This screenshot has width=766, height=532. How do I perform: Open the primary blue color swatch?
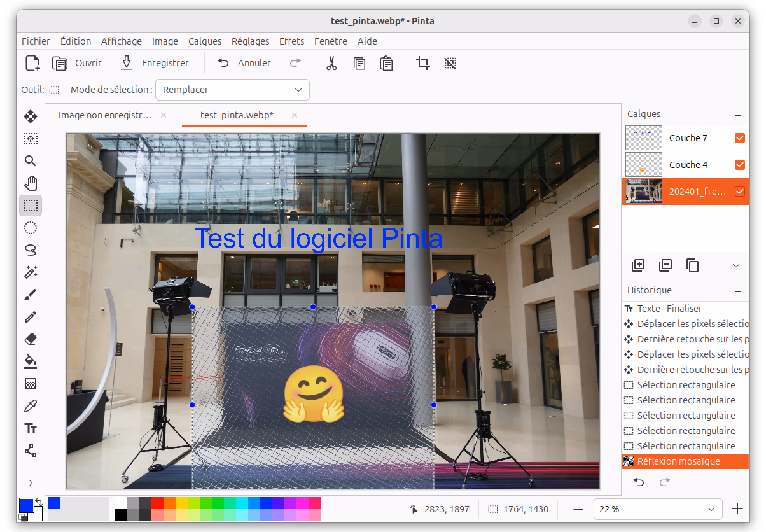[x=26, y=505]
